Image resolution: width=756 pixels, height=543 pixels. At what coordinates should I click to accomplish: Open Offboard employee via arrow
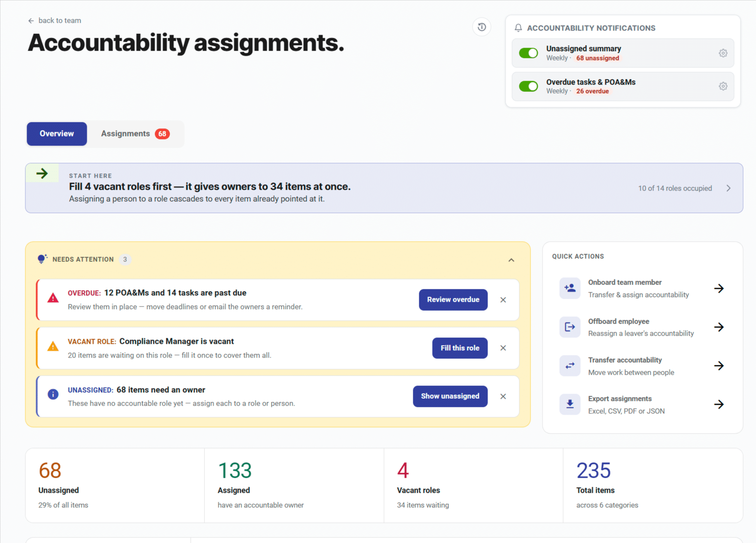tap(719, 327)
